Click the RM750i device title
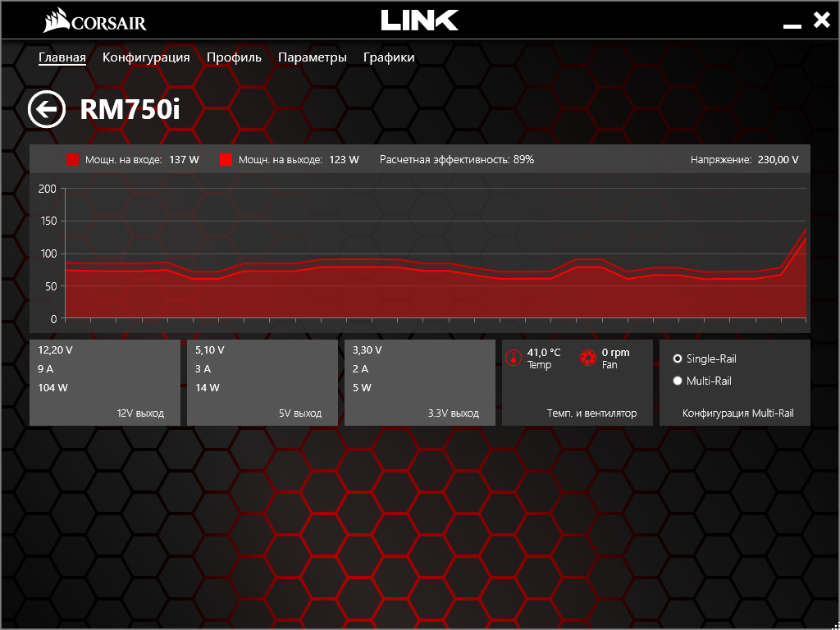Image resolution: width=840 pixels, height=630 pixels. 130,111
